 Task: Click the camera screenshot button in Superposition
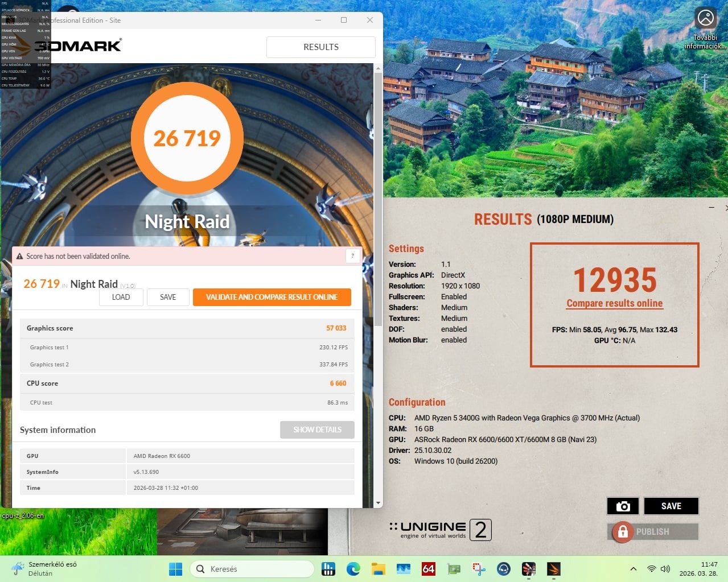(623, 506)
